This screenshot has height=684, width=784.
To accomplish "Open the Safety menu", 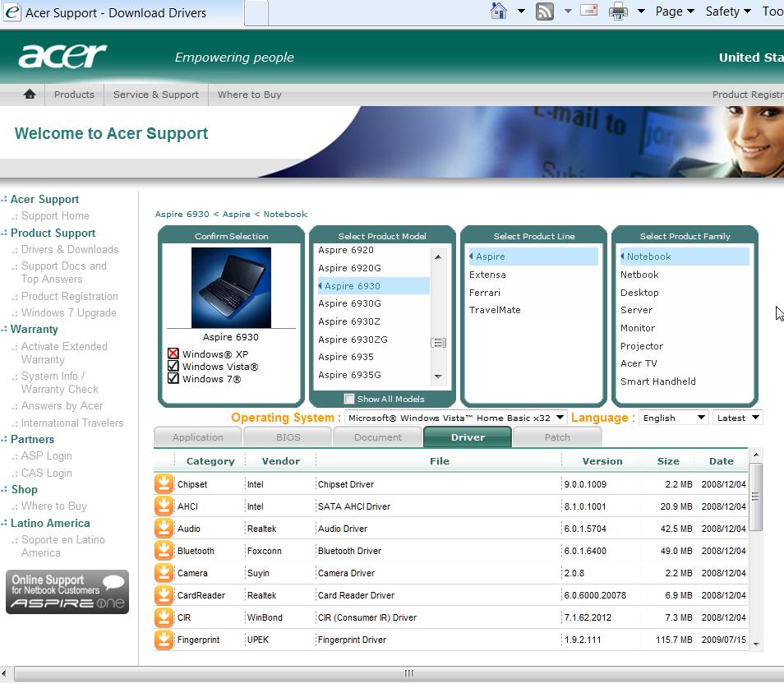I will click(x=728, y=11).
